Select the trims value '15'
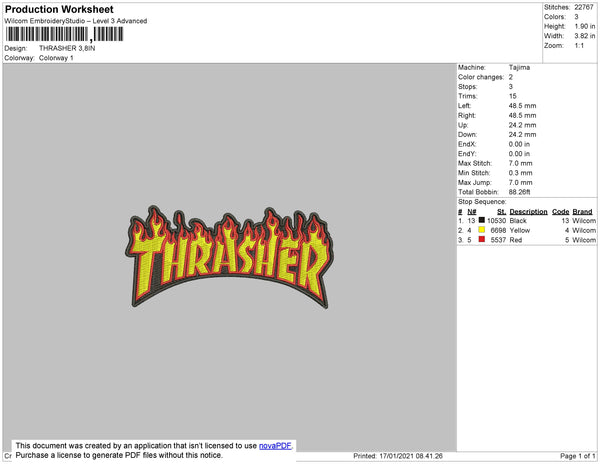The image size is (600, 464). (x=513, y=96)
